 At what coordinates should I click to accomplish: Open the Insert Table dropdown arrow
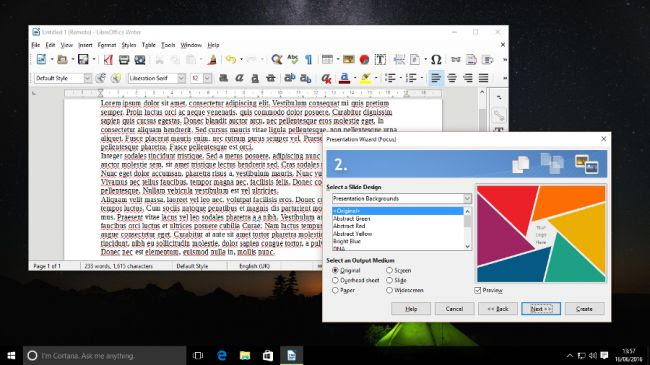(337, 60)
